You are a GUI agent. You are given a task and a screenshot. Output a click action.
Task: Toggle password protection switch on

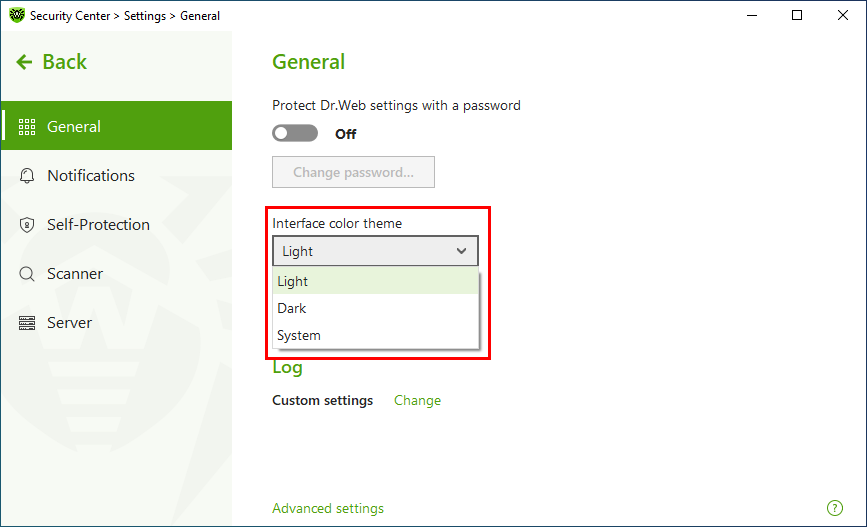(x=295, y=133)
